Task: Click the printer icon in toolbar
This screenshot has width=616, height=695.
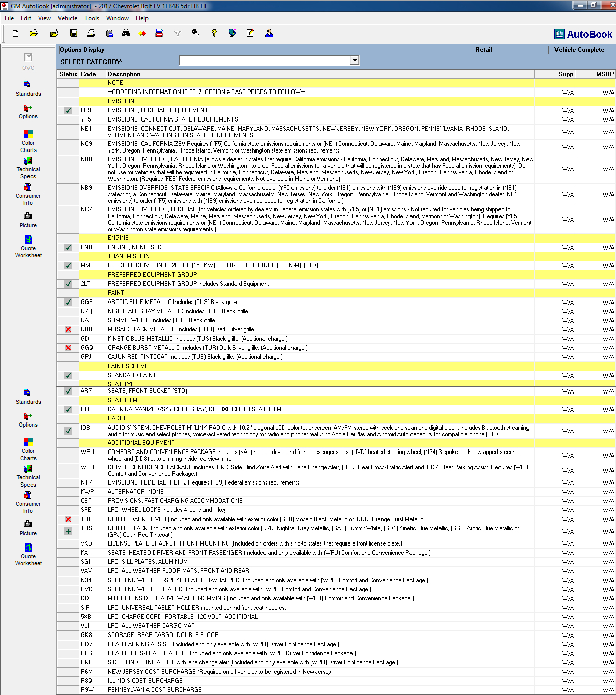Action: [91, 34]
